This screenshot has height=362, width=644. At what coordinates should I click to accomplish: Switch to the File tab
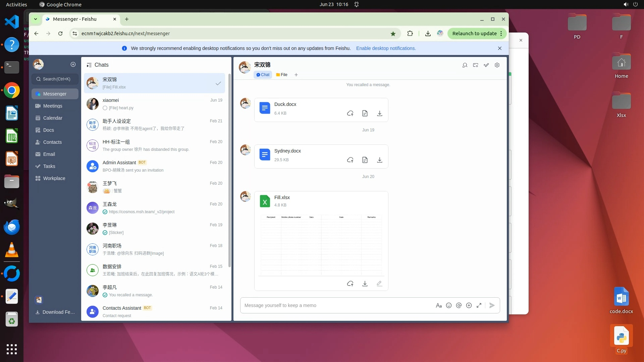(282, 75)
